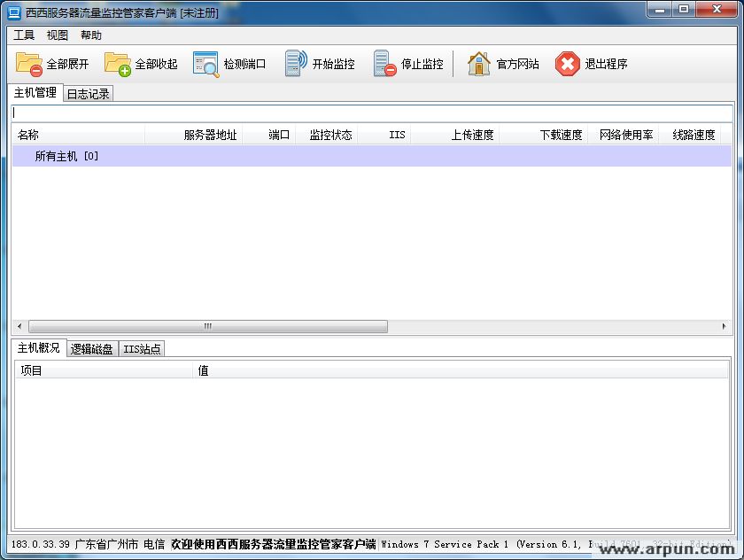Open the 视图 menu
744x560 pixels.
(57, 35)
